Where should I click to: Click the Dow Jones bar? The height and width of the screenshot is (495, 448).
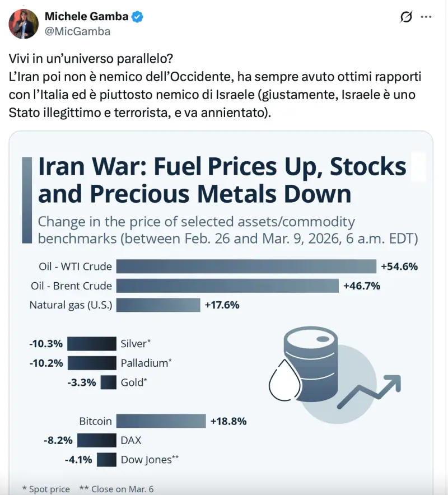pos(106,460)
